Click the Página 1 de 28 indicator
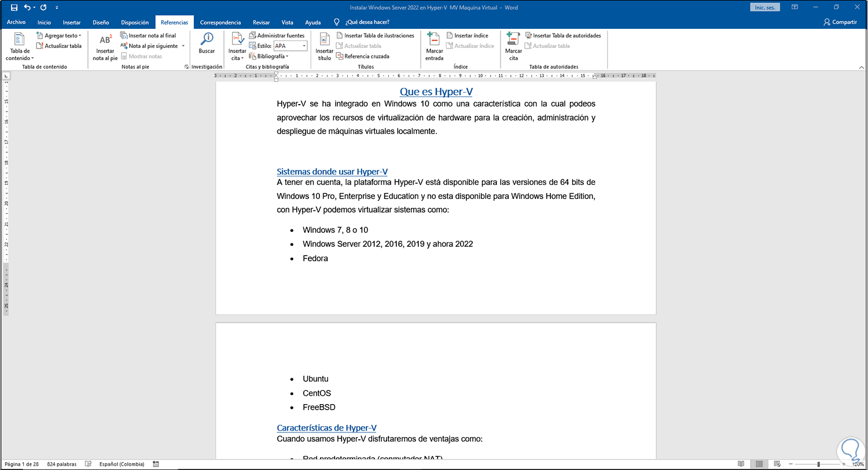The width and height of the screenshot is (868, 470). (x=22, y=464)
